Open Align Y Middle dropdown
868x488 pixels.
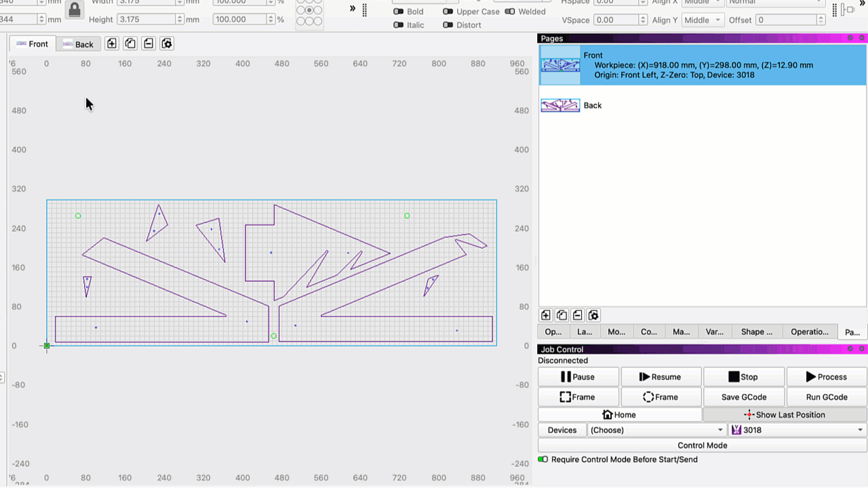pyautogui.click(x=703, y=20)
